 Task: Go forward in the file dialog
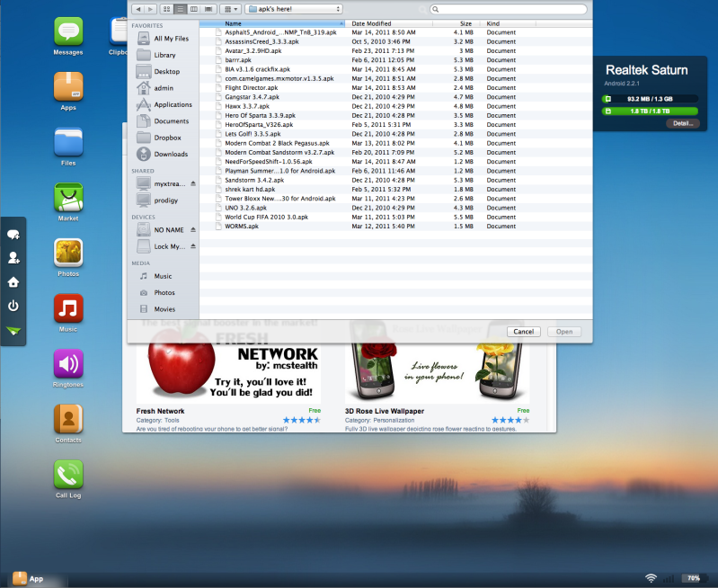click(151, 9)
